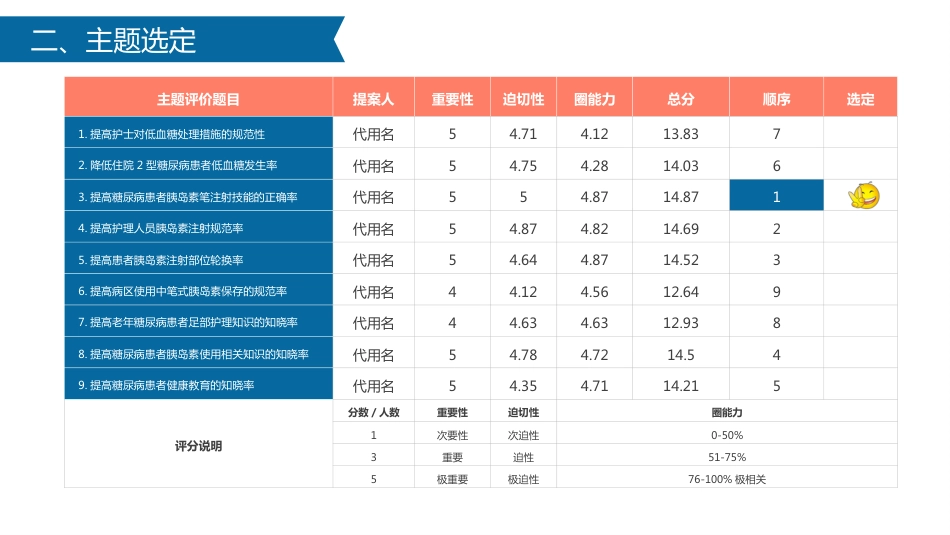This screenshot has height=535, width=950.
Task: Select row 5. 提高患者胰岛素注射部位轮换率
Action: [x=199, y=259]
